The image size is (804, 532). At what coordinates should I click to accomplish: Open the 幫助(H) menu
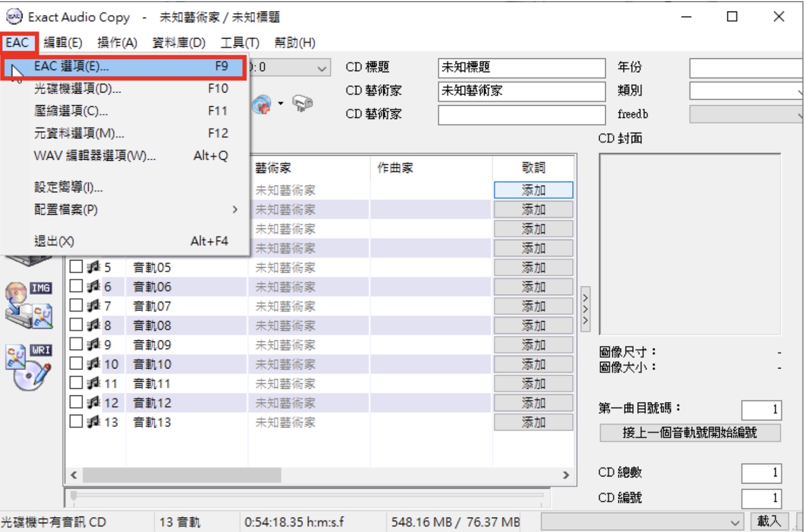pos(295,42)
